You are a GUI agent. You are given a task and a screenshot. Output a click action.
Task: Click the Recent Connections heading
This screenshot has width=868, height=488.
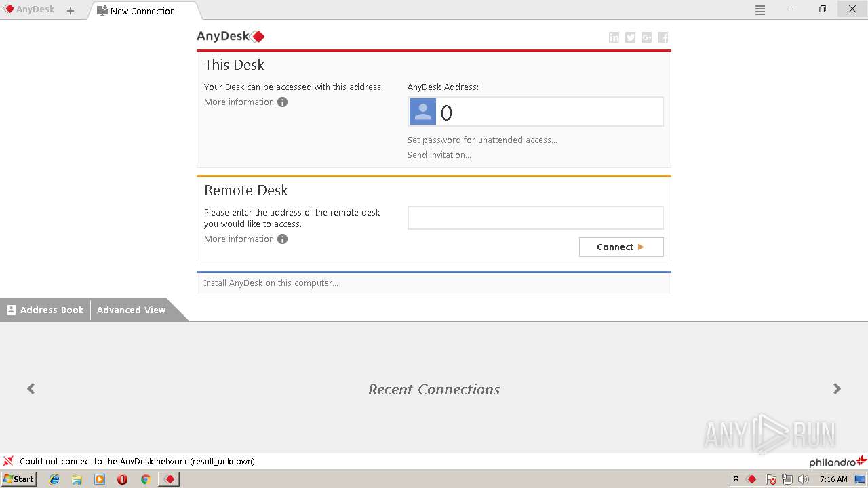[x=434, y=390]
